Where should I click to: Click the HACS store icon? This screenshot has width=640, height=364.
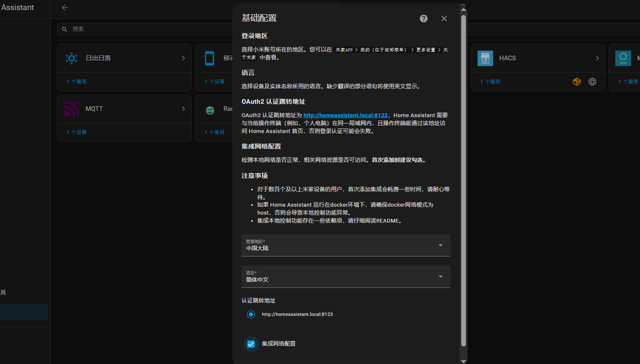pyautogui.click(x=485, y=58)
